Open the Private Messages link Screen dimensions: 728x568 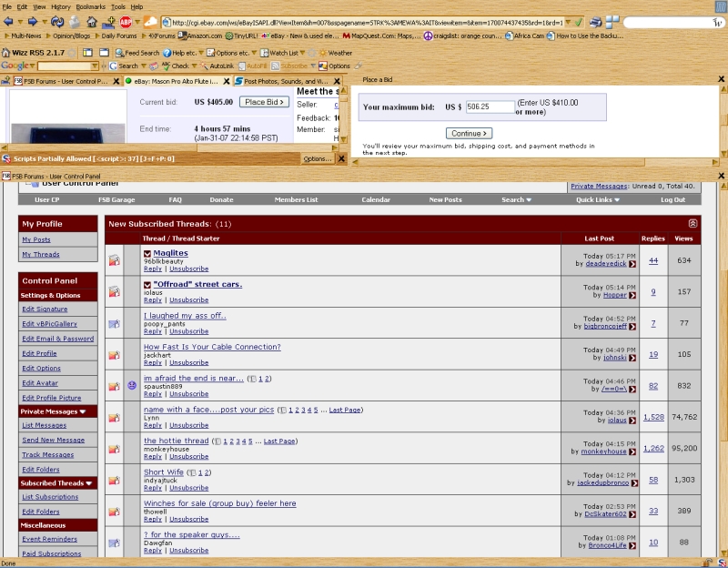[599, 187]
